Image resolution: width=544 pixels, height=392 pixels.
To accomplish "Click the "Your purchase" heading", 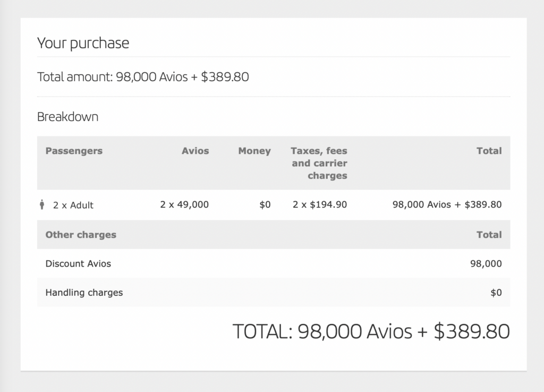I will point(83,43).
